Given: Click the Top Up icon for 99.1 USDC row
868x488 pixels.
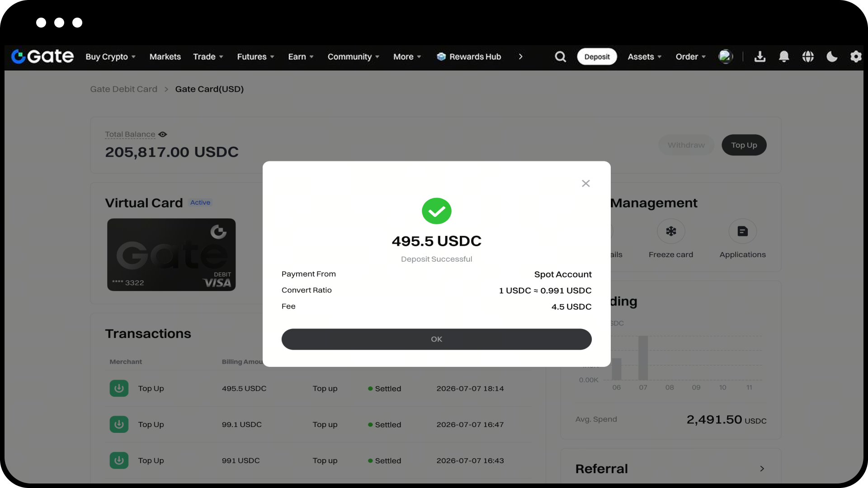Looking at the screenshot, I should (x=119, y=424).
